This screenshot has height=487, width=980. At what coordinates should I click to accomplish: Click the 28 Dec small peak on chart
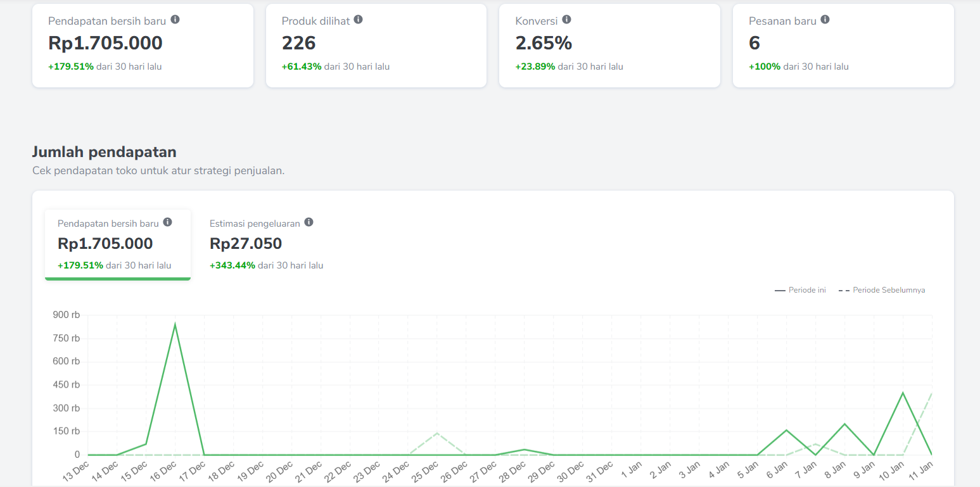coord(525,450)
